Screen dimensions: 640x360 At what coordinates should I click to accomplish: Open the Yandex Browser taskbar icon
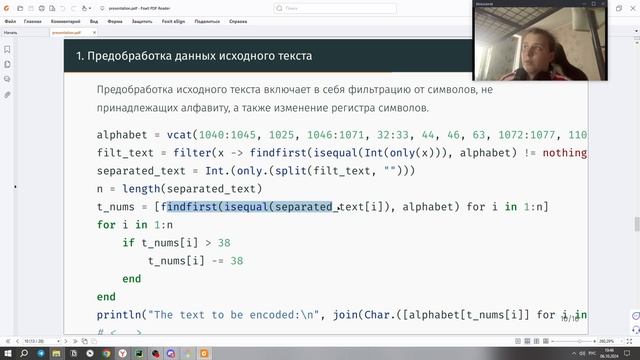[122, 353]
